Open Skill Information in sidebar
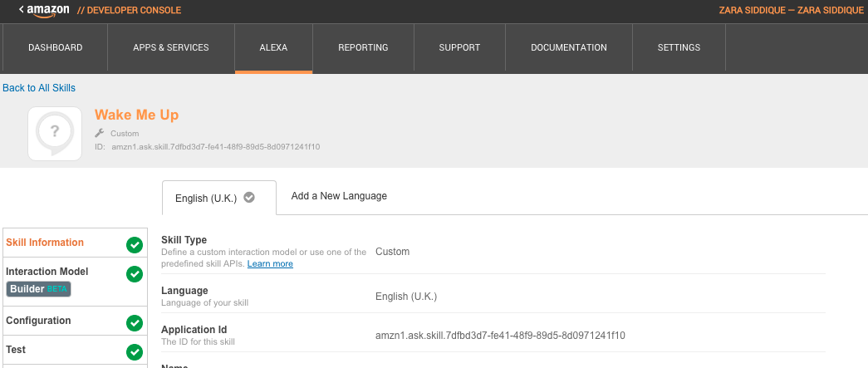Screen dimensions: 868x368 76,243
